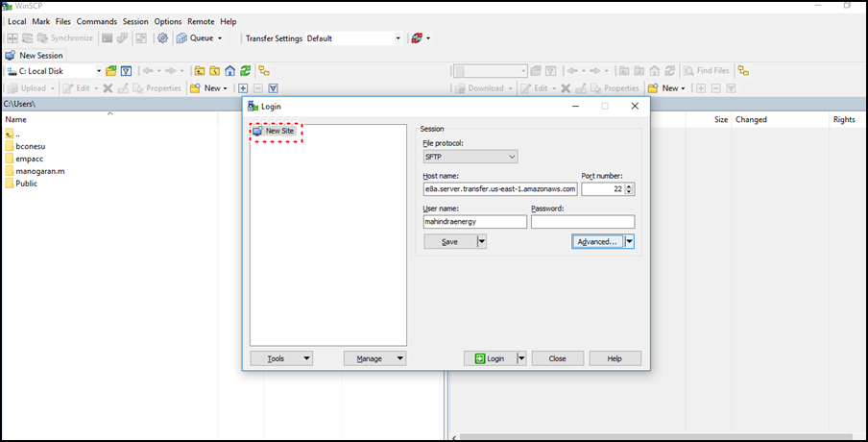Viewport: 868px width, 442px height.
Task: Open the Preferences gear icon
Action: (x=162, y=38)
